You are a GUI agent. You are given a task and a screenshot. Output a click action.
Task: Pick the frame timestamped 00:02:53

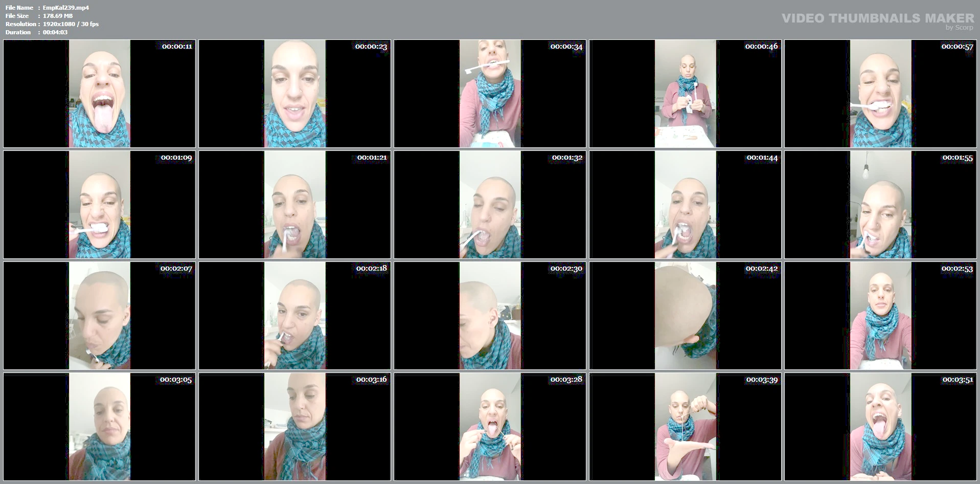[881, 316]
